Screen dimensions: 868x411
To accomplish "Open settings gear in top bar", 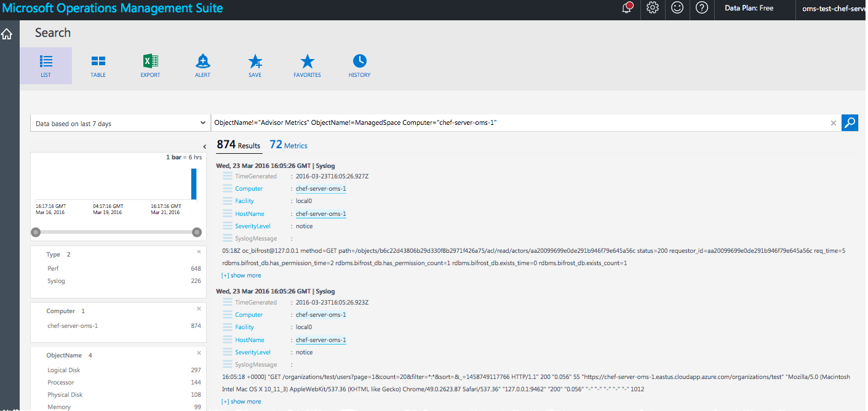I will click(653, 8).
